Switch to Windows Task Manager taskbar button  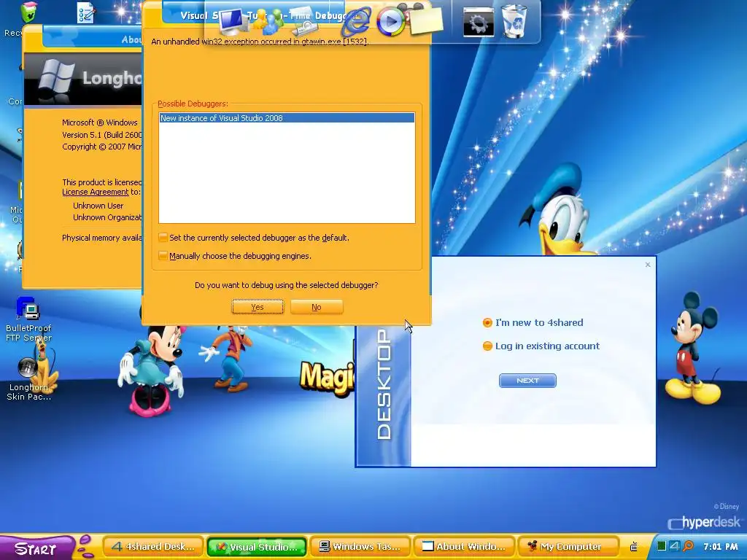tap(360, 547)
